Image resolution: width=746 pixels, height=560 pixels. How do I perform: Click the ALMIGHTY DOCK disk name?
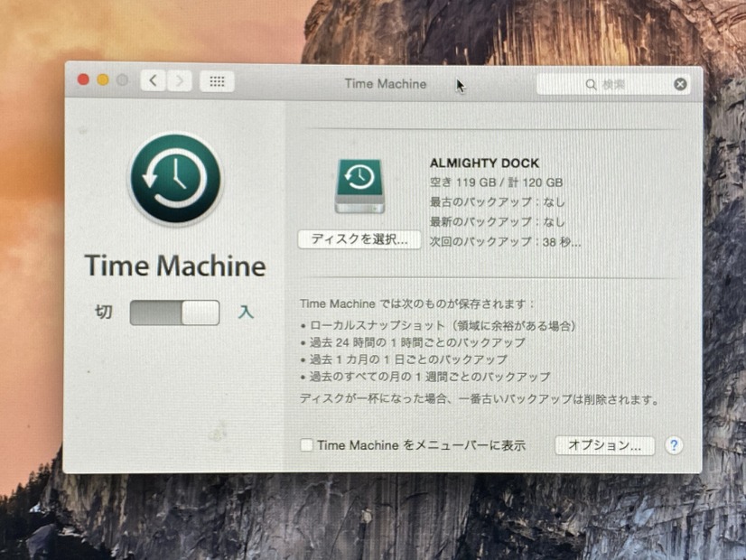click(x=484, y=163)
